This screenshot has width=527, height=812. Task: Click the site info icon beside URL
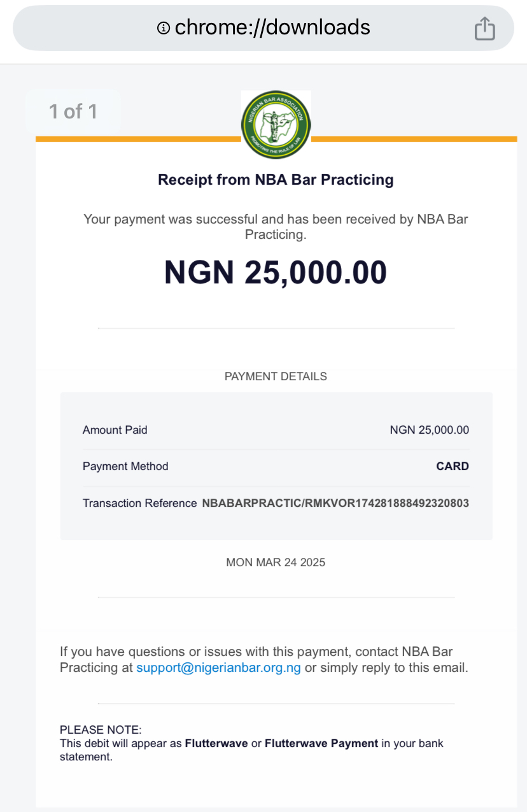pos(164,27)
